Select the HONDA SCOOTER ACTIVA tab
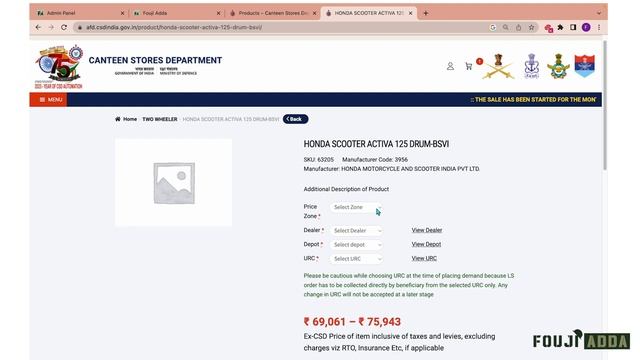640x360 pixels. tap(369, 13)
